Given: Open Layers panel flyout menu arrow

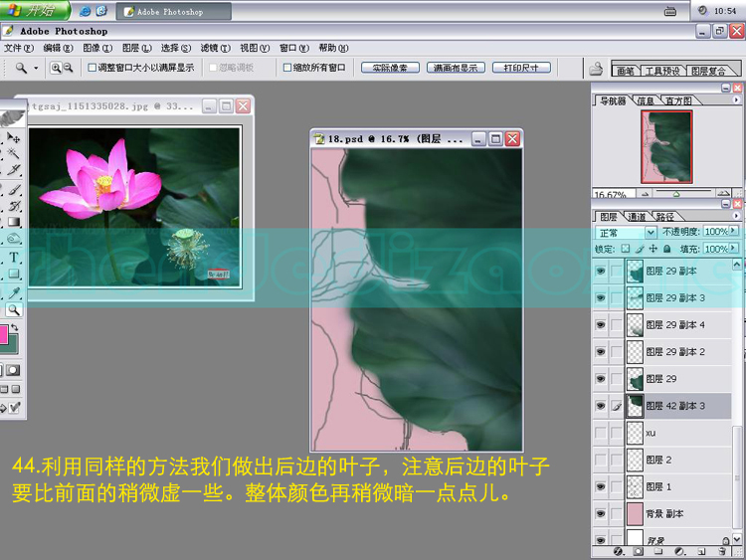Looking at the screenshot, I should click(736, 216).
